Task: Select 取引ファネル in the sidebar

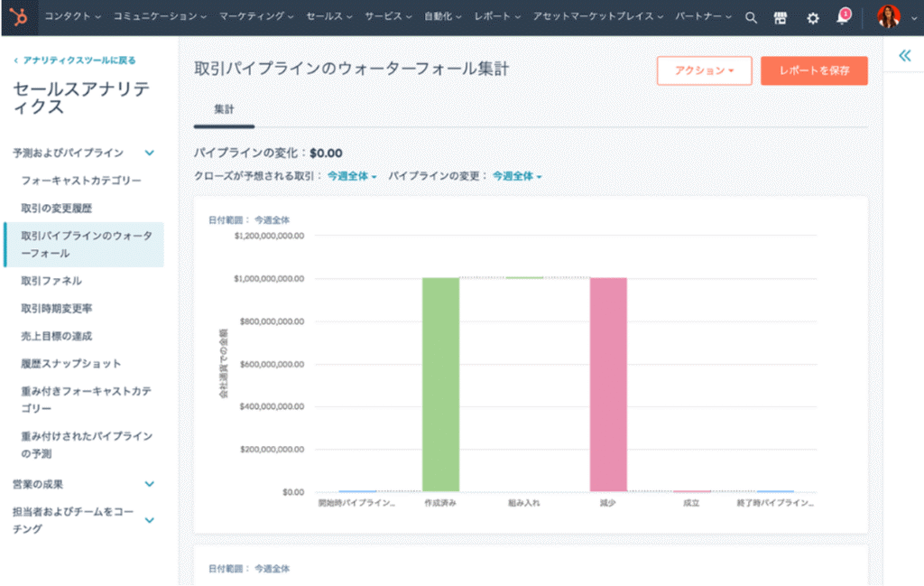Action: [51, 281]
